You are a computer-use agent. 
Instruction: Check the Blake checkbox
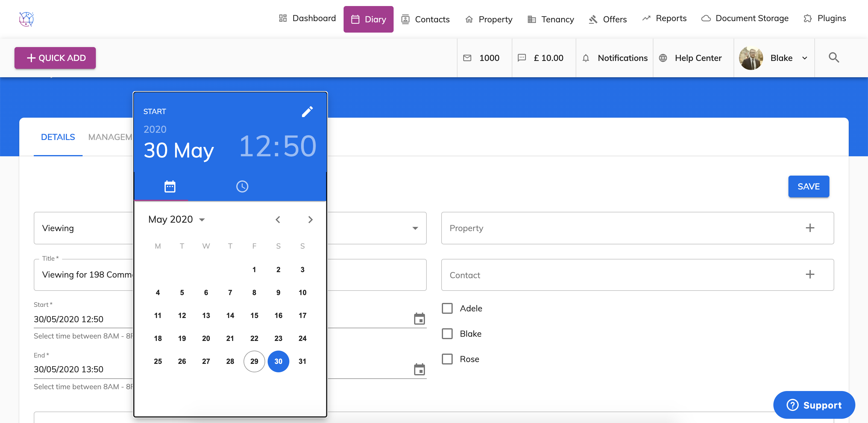(447, 334)
